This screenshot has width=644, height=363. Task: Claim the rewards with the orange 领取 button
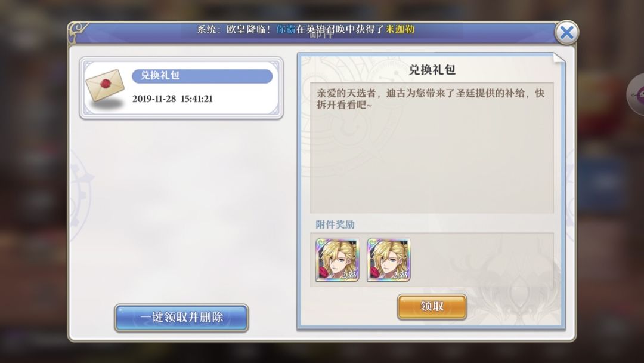point(432,307)
